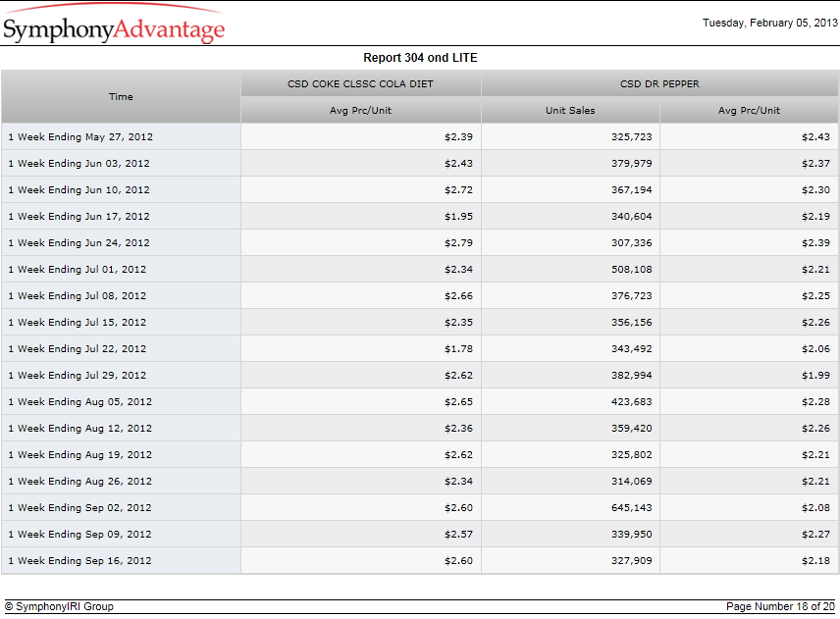
Task: Click Unit Sales value 343,492
Action: click(632, 349)
